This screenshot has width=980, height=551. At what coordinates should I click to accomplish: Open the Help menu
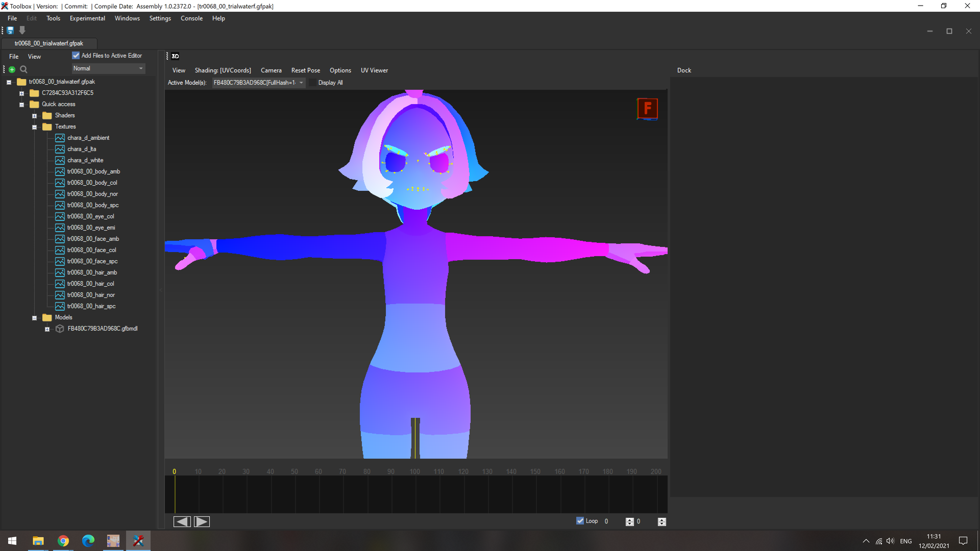pyautogui.click(x=218, y=18)
